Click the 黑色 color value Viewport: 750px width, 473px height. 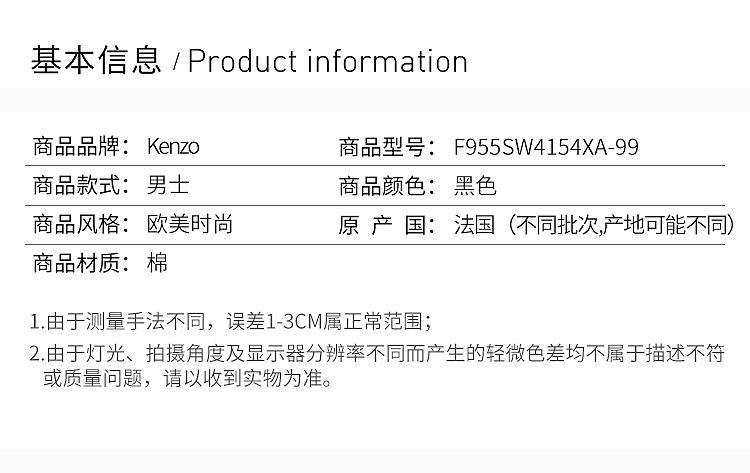(x=475, y=186)
